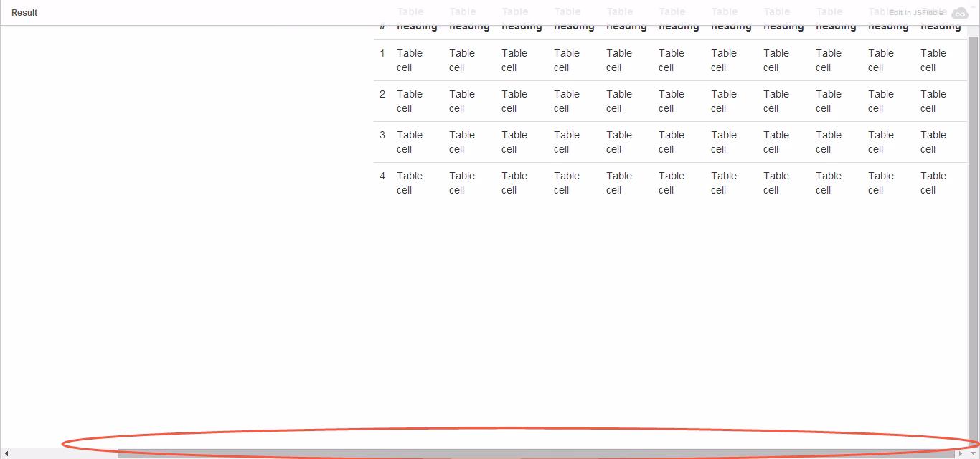
Task: Select row number 2 in the table
Action: [x=382, y=94]
